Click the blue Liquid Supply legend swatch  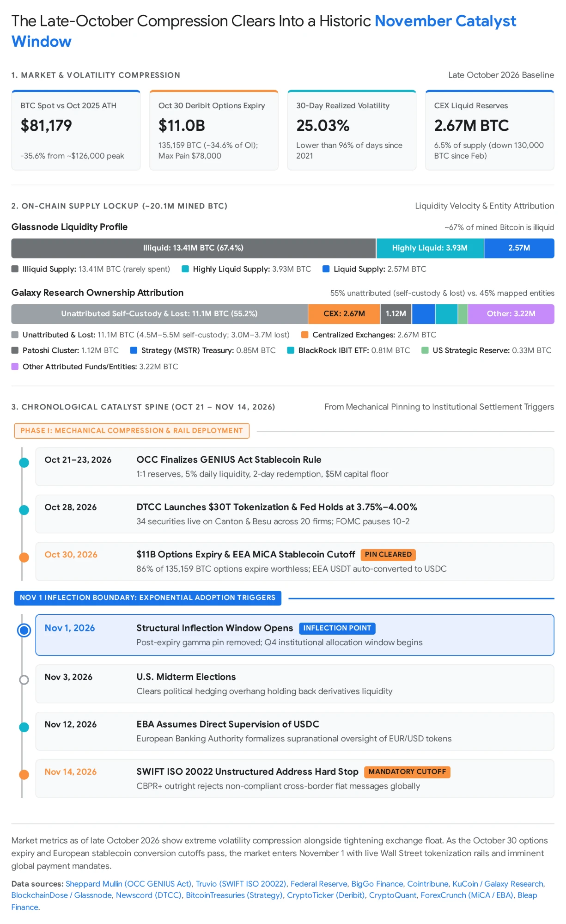326,269
